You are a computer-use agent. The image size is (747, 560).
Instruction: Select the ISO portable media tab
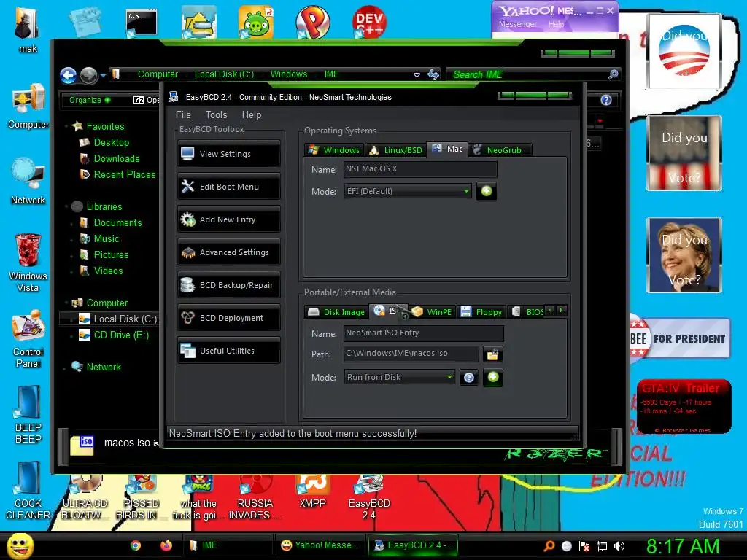click(388, 311)
